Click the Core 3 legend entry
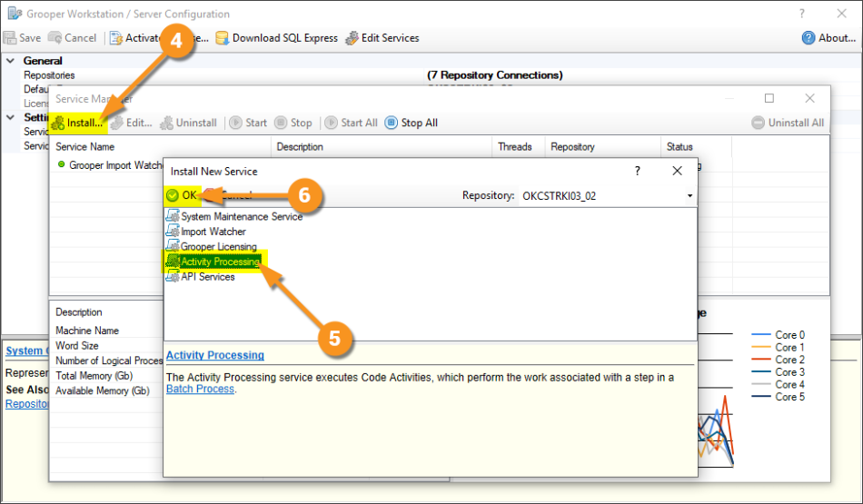This screenshot has height=504, width=863. (778, 372)
